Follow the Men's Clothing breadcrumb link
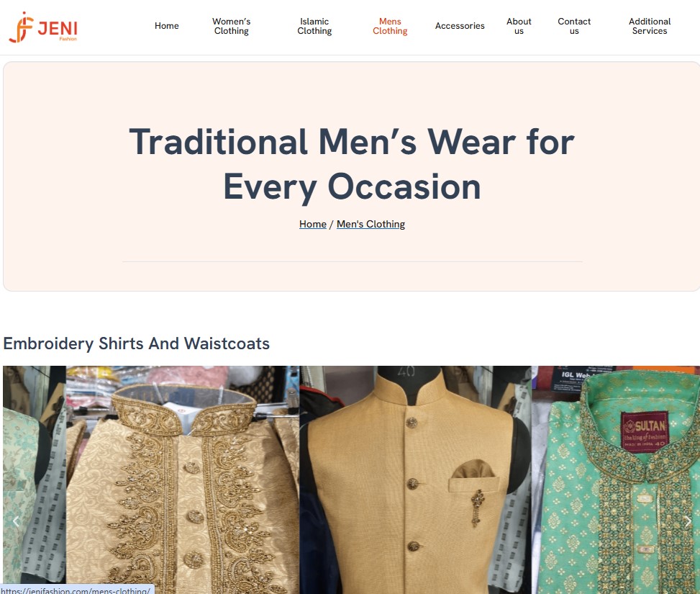 (371, 224)
